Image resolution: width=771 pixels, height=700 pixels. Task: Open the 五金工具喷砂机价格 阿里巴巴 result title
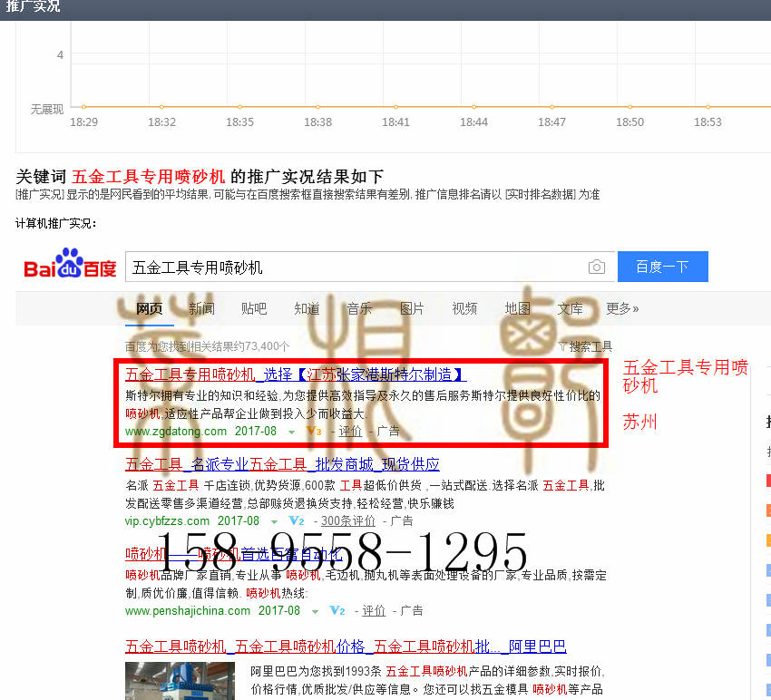pos(346,646)
